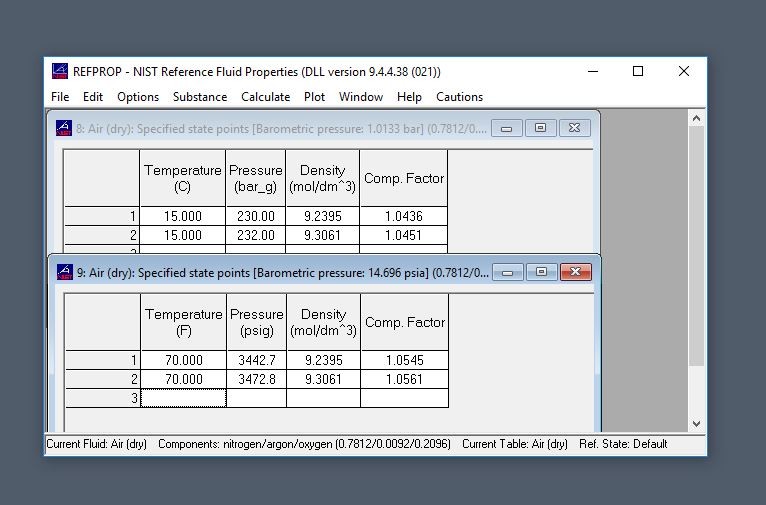Maximize the table 9 Air (dry) window

pyautogui.click(x=541, y=272)
